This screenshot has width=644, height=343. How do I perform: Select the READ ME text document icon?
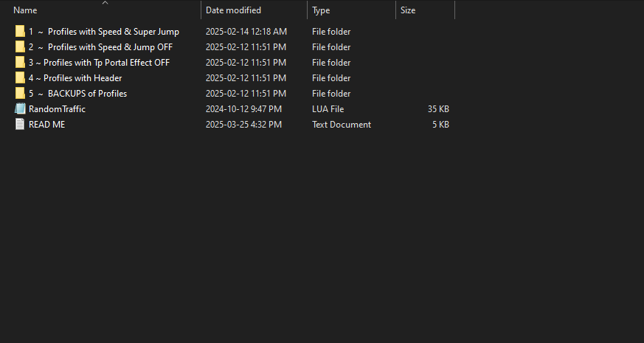20,125
